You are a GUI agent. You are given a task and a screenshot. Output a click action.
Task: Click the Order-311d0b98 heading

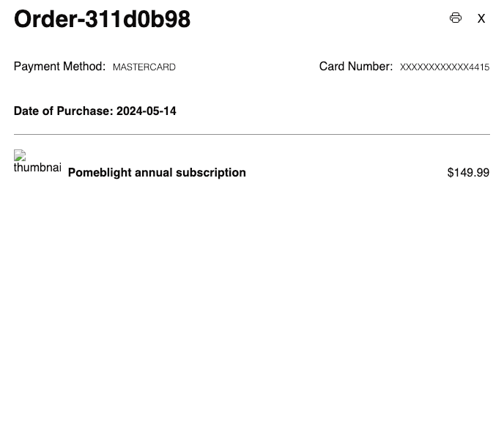[103, 19]
